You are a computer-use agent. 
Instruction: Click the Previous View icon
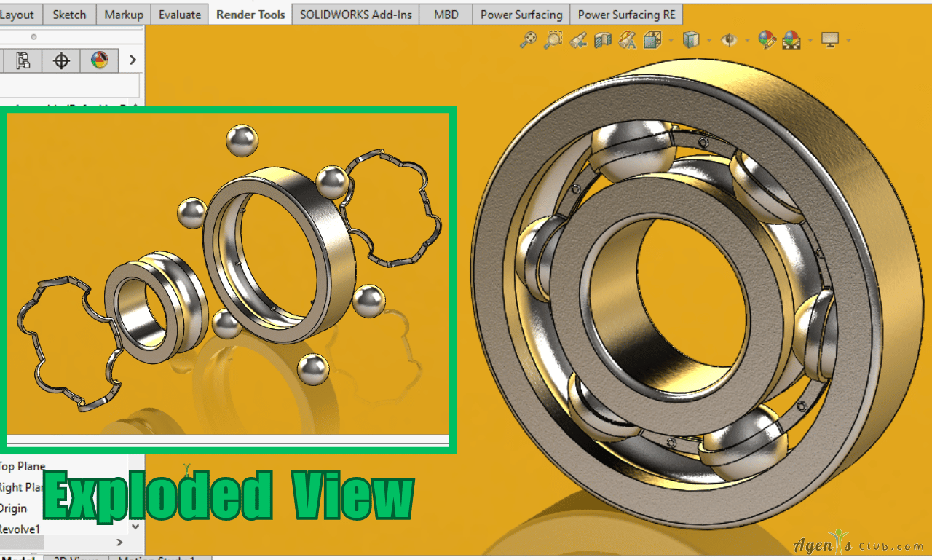click(x=578, y=40)
